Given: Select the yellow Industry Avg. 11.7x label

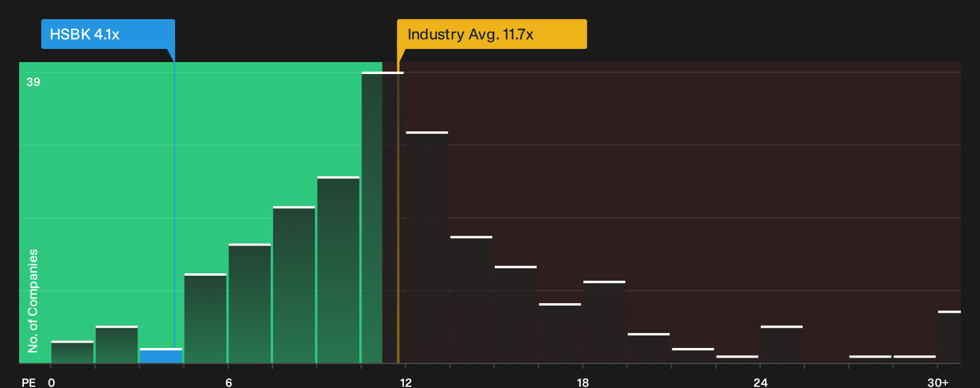Looking at the screenshot, I should (x=492, y=34).
